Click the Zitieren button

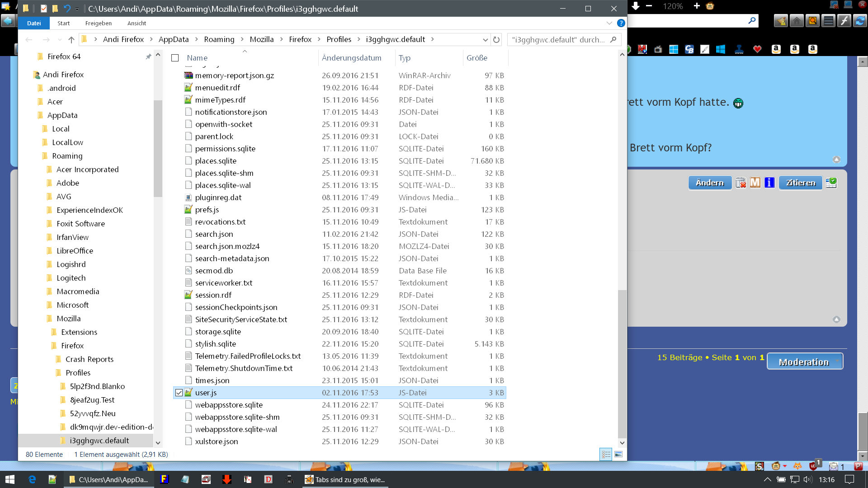click(x=800, y=183)
